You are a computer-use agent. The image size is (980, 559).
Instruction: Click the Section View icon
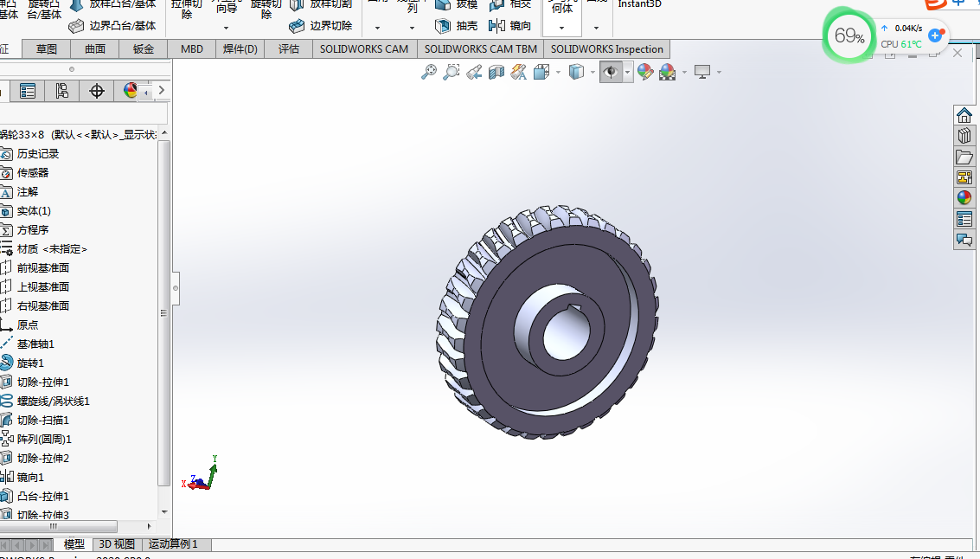[x=496, y=73]
